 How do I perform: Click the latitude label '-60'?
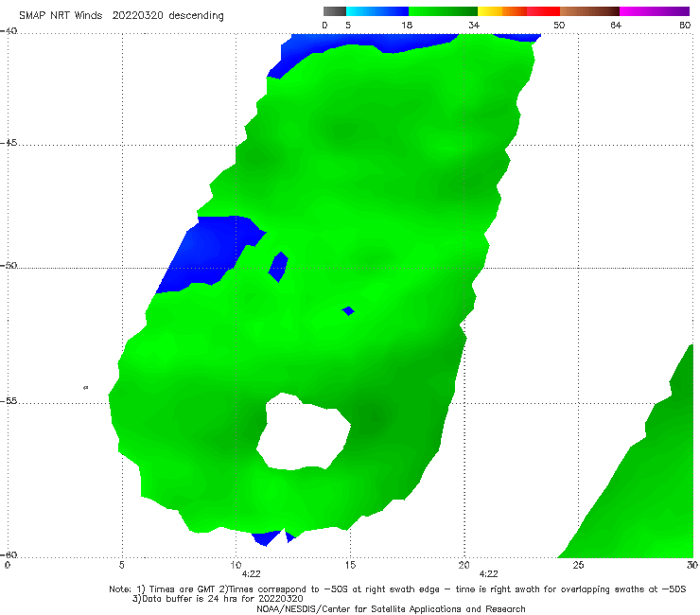tap(9, 554)
